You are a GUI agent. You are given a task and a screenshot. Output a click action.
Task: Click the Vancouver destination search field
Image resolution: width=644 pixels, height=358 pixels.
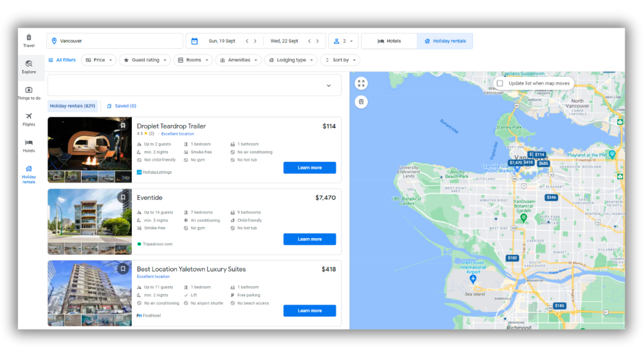tap(115, 41)
